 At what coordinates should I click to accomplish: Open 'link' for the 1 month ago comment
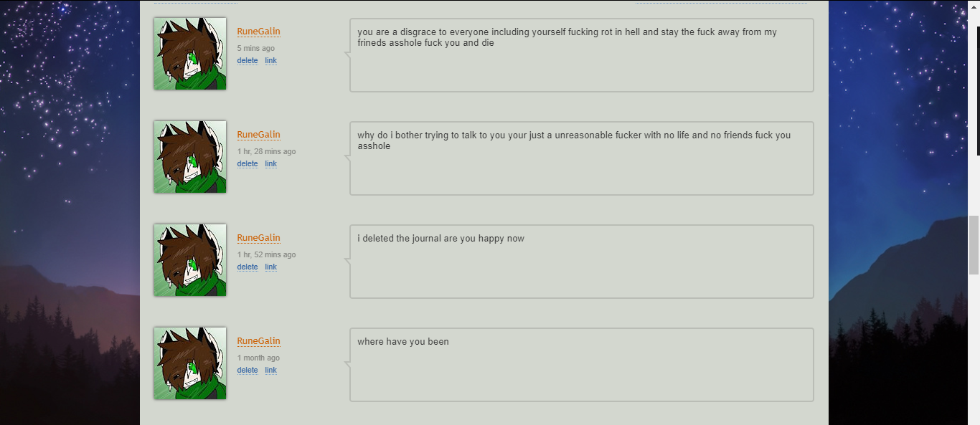[x=270, y=371]
